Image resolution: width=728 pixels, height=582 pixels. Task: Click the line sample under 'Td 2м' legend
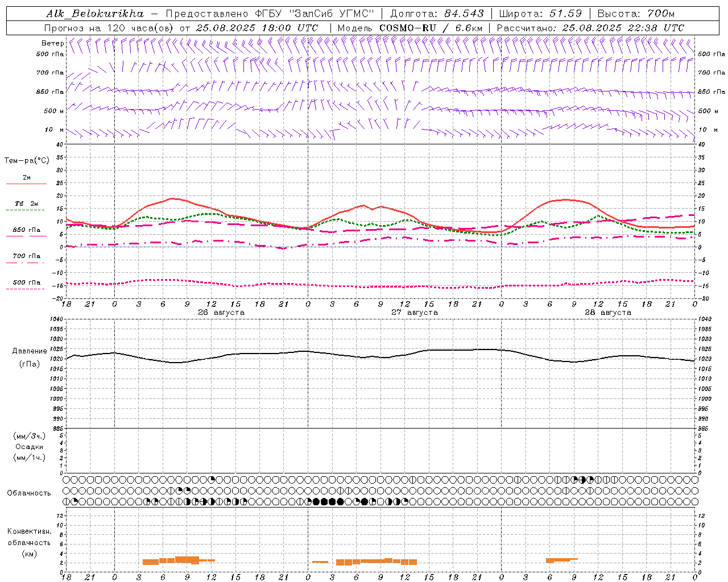pos(26,210)
